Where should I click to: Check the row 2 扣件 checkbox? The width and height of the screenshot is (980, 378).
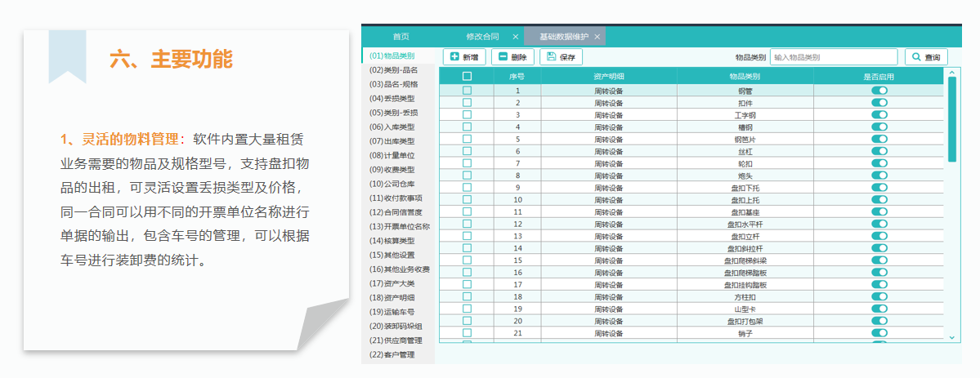click(x=467, y=103)
